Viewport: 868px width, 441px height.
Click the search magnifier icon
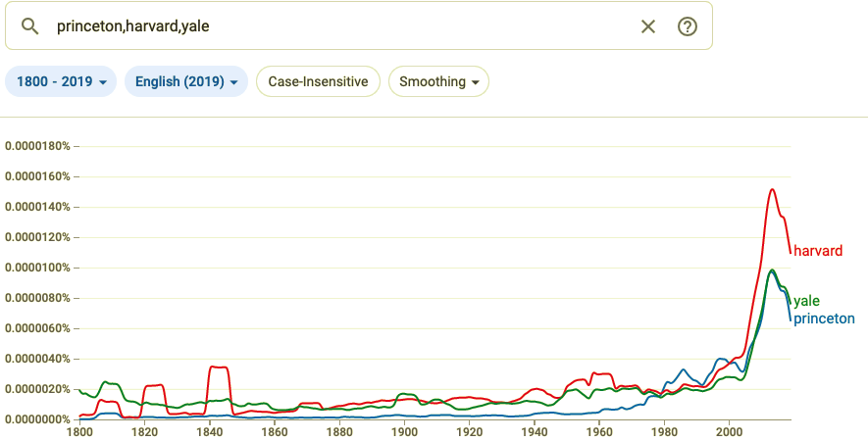[28, 25]
